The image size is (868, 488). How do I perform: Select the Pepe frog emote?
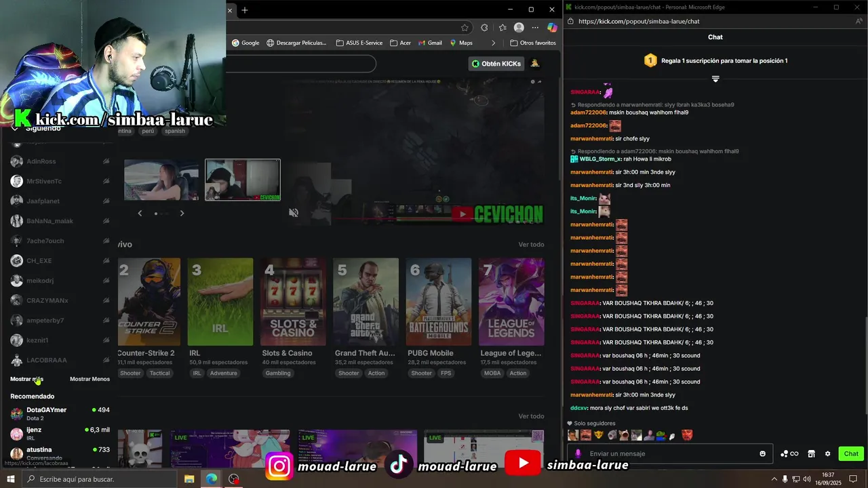click(x=663, y=435)
